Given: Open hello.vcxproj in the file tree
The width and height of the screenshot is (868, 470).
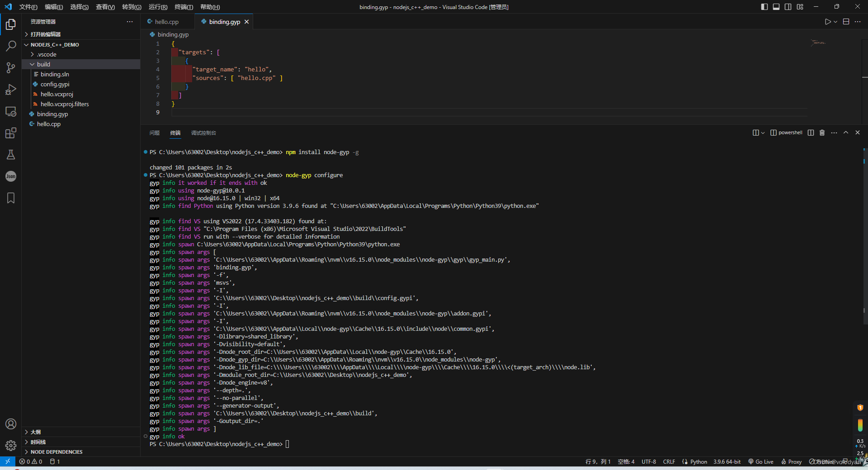Looking at the screenshot, I should pyautogui.click(x=81, y=94).
